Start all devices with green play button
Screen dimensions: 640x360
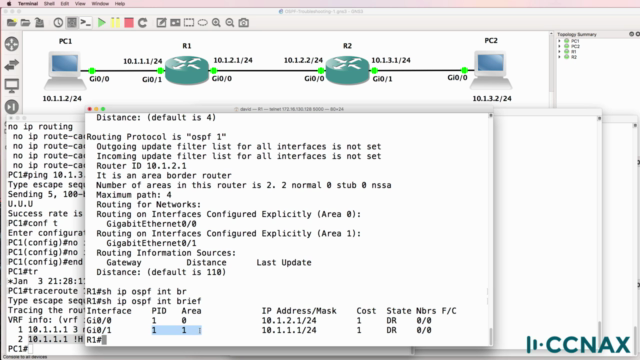(x=102, y=23)
